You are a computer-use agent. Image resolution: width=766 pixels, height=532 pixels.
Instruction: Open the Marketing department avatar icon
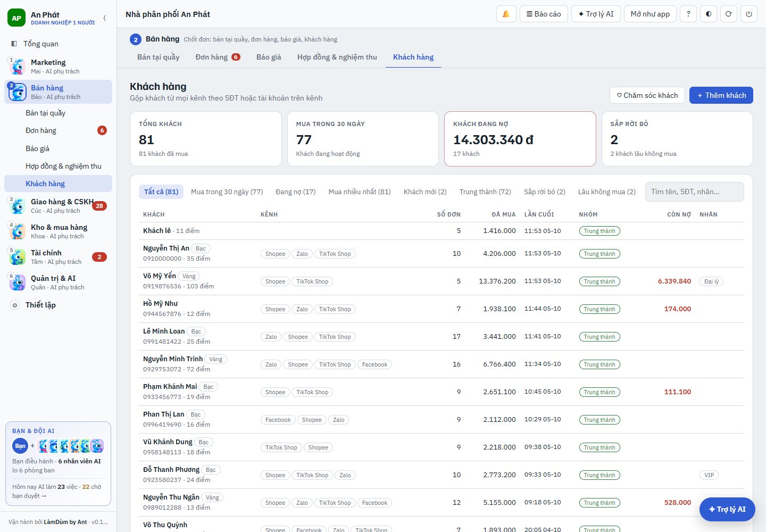click(17, 66)
